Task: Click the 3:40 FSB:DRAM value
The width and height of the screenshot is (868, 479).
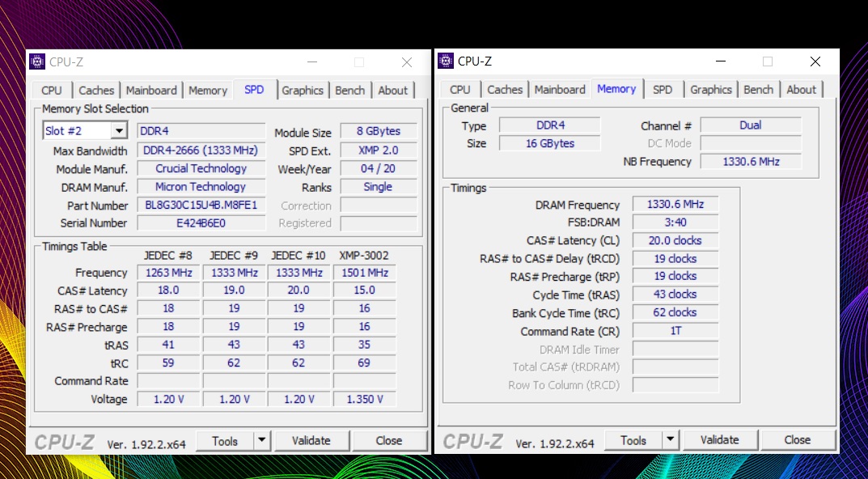Action: point(675,222)
